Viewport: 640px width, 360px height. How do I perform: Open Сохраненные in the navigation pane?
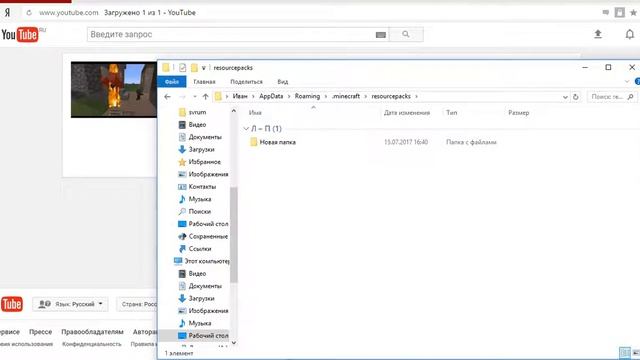(203, 236)
